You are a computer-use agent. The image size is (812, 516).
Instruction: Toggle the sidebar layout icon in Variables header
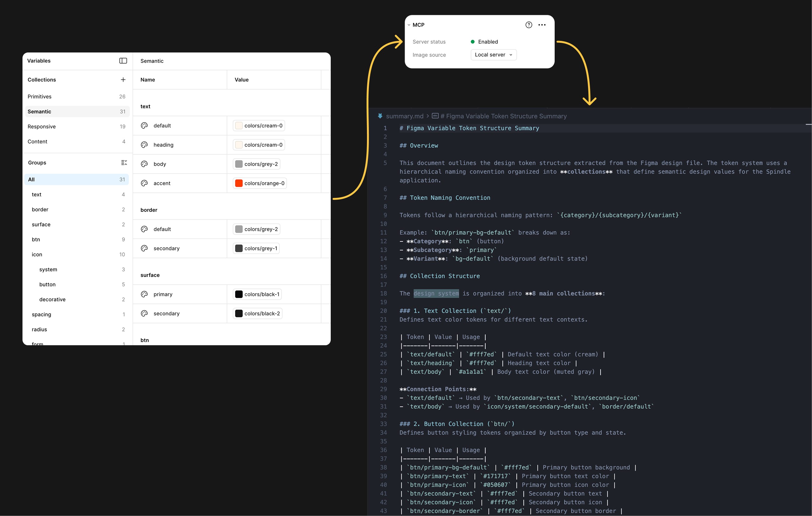123,61
